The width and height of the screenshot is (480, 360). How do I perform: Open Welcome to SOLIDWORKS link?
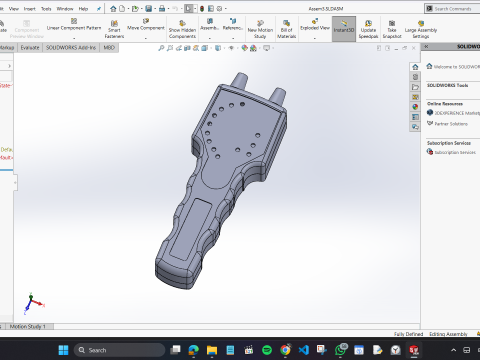click(x=453, y=67)
